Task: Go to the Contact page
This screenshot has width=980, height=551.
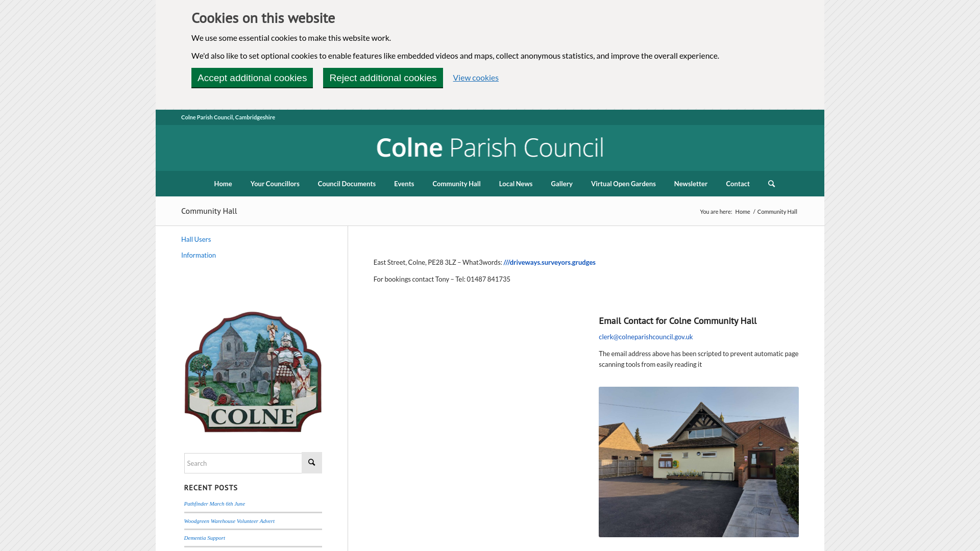Action: (738, 184)
